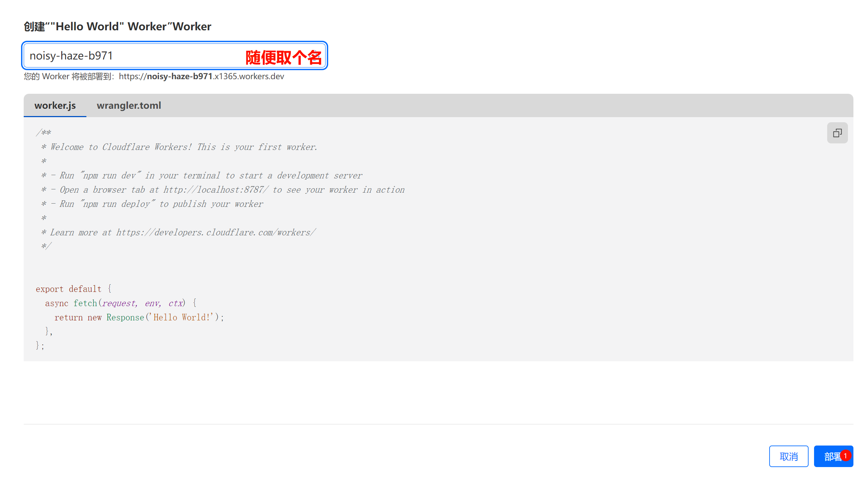Select the 'return new Response' code line

pyautogui.click(x=139, y=317)
